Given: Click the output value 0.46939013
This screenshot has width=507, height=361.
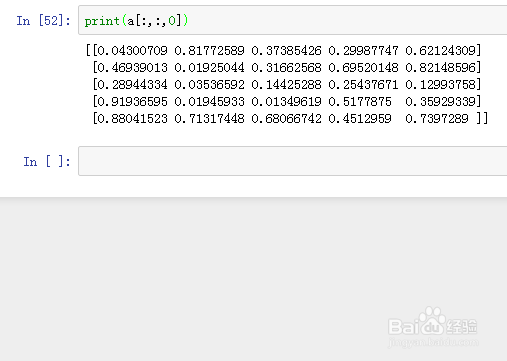Looking at the screenshot, I should (x=132, y=68).
